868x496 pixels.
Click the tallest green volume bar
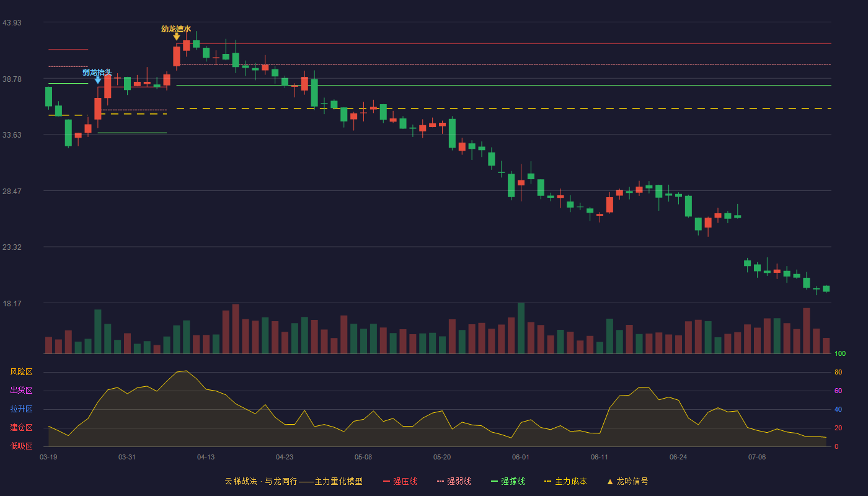(x=521, y=328)
